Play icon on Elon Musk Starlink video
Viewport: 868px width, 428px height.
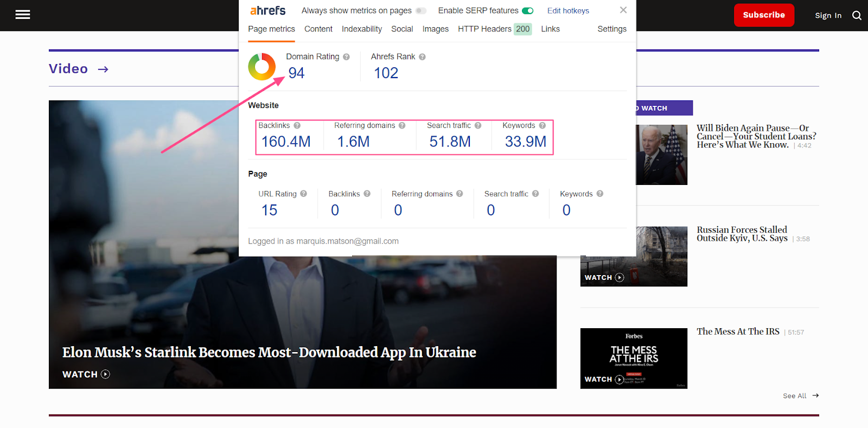click(106, 374)
